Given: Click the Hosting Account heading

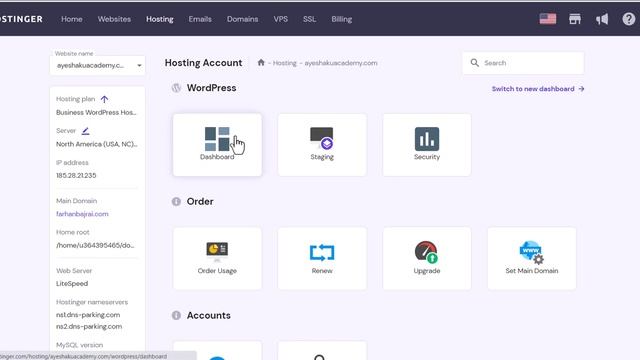Looking at the screenshot, I should (203, 62).
